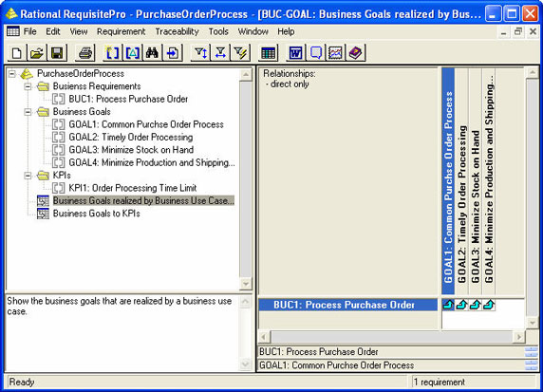Click the metrics chart toolbar icon
This screenshot has width=543, height=392.
click(335, 53)
